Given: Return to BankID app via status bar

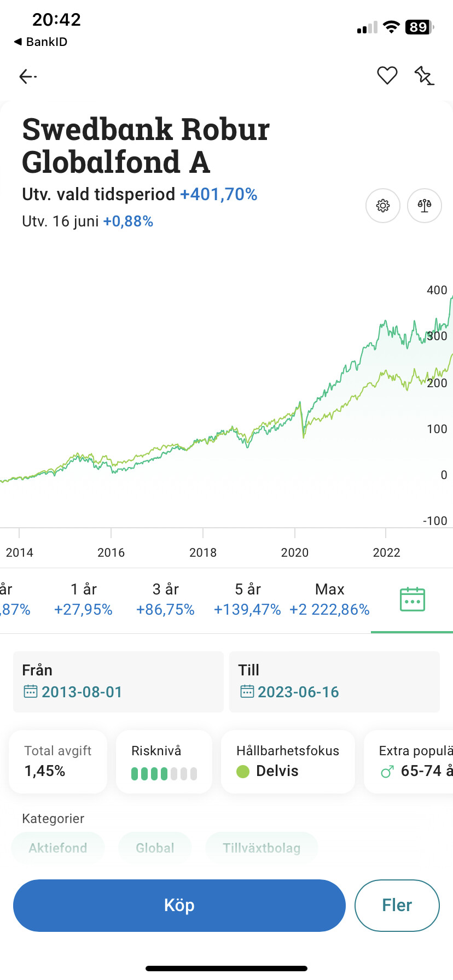Looking at the screenshot, I should (40, 42).
